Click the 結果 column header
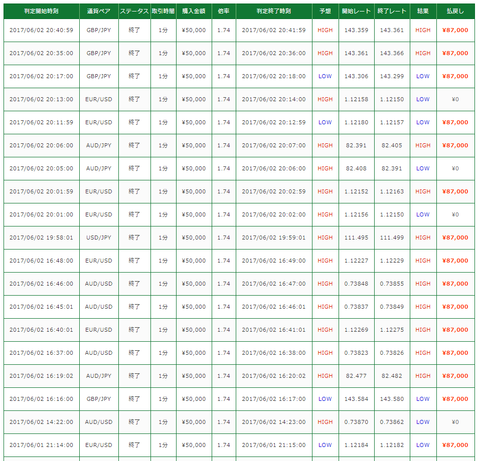Screen dimensions: 480x461 coord(423,11)
